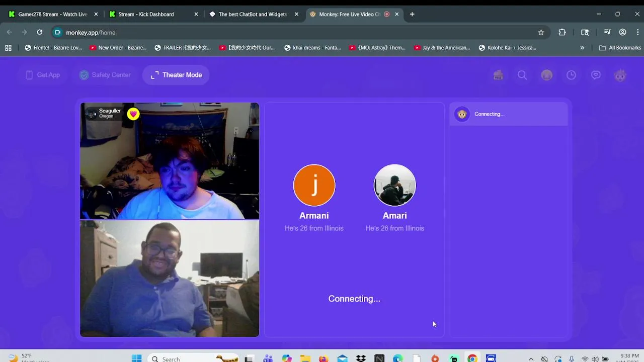Click Amari's profile photo
The width and height of the screenshot is (644, 362).
395,185
